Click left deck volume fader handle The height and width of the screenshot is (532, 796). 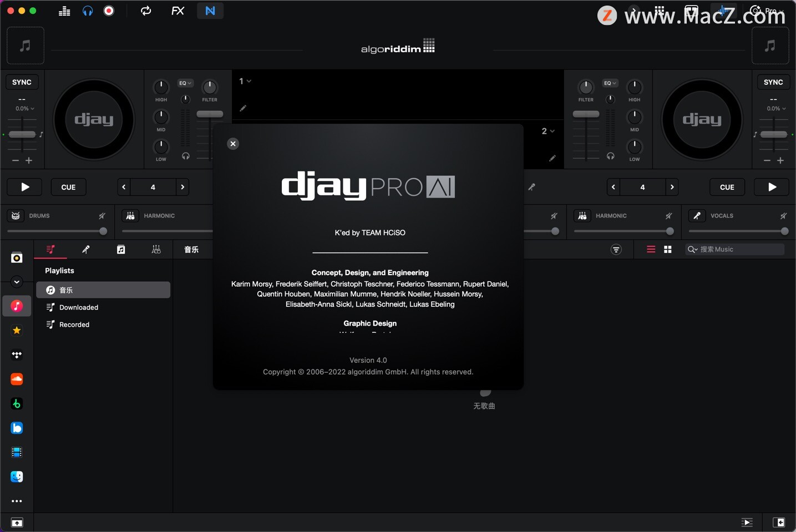(x=210, y=114)
